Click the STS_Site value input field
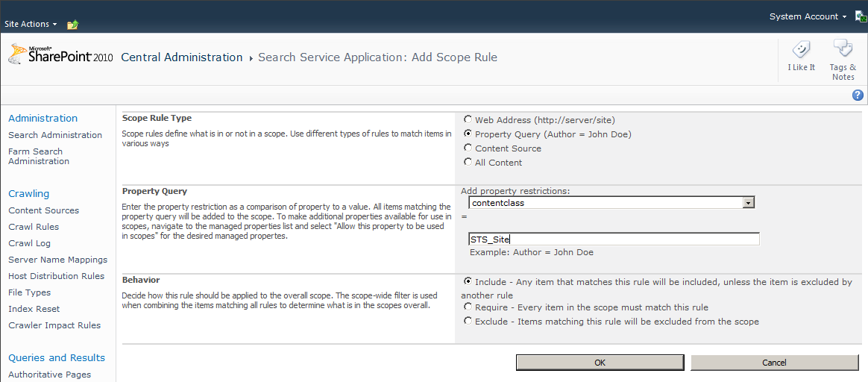Viewport: 868px width, 382px height. point(614,239)
